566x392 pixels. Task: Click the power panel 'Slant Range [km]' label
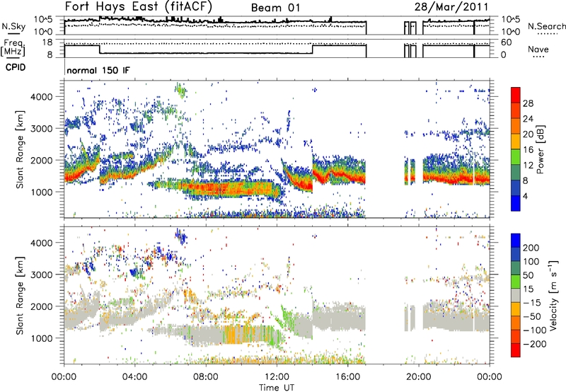(20, 149)
